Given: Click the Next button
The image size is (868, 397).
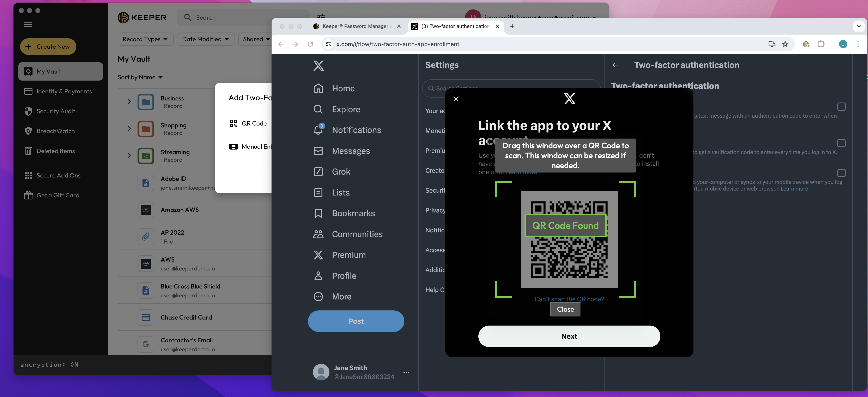Looking at the screenshot, I should coord(569,336).
